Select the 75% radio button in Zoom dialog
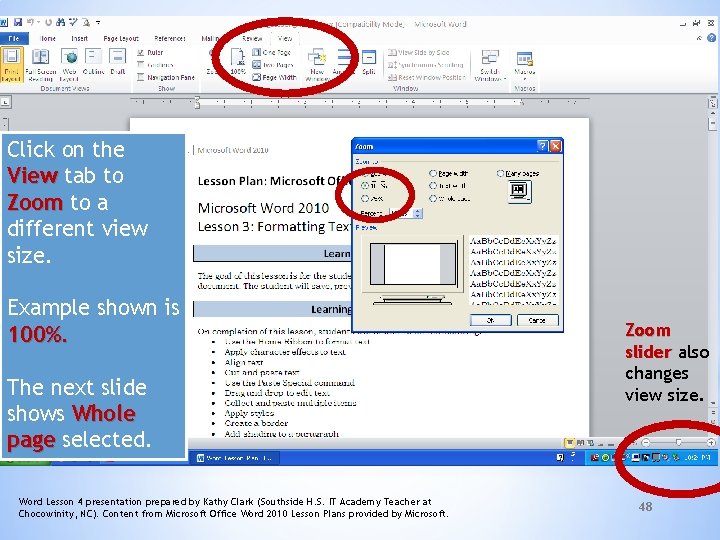Viewport: 720px width, 540px height. pyautogui.click(x=365, y=198)
